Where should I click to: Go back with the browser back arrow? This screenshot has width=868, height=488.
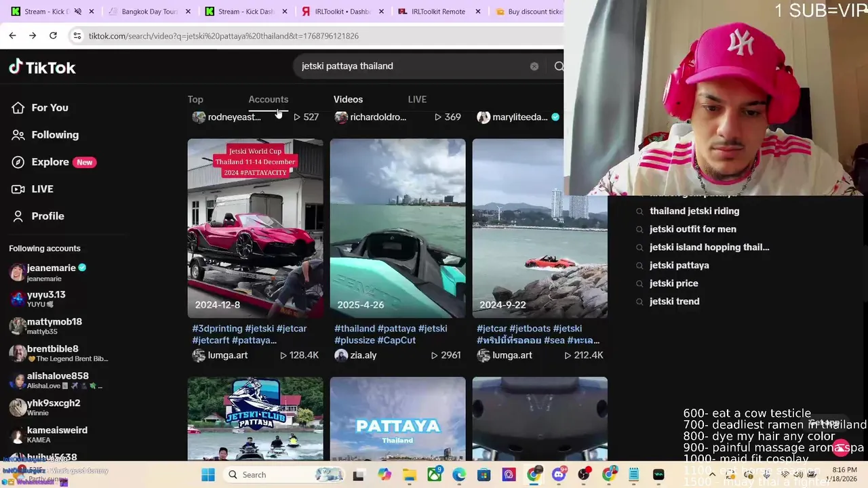[12, 35]
